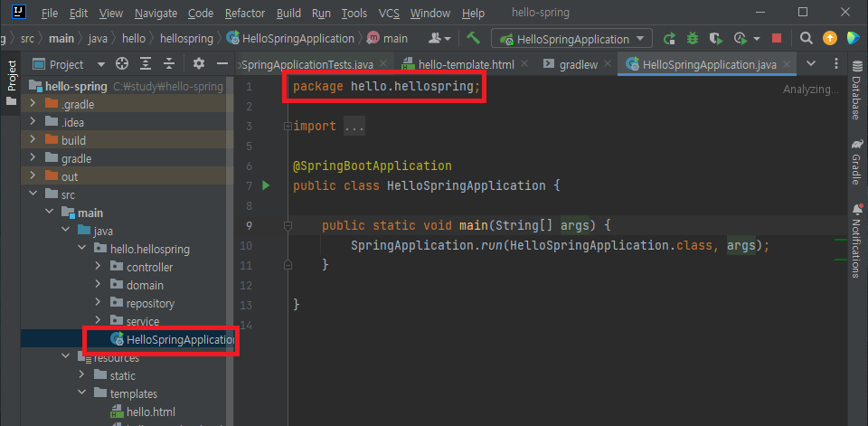Select the service package

135,321
